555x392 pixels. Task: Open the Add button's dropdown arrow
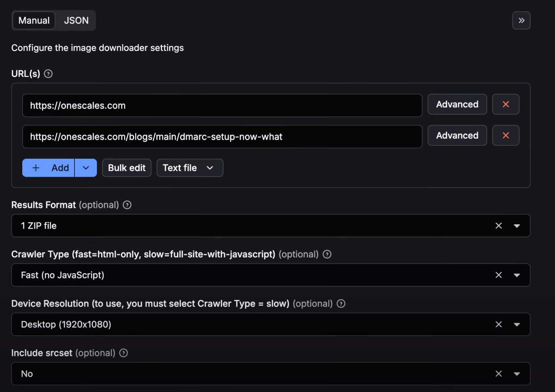86,168
